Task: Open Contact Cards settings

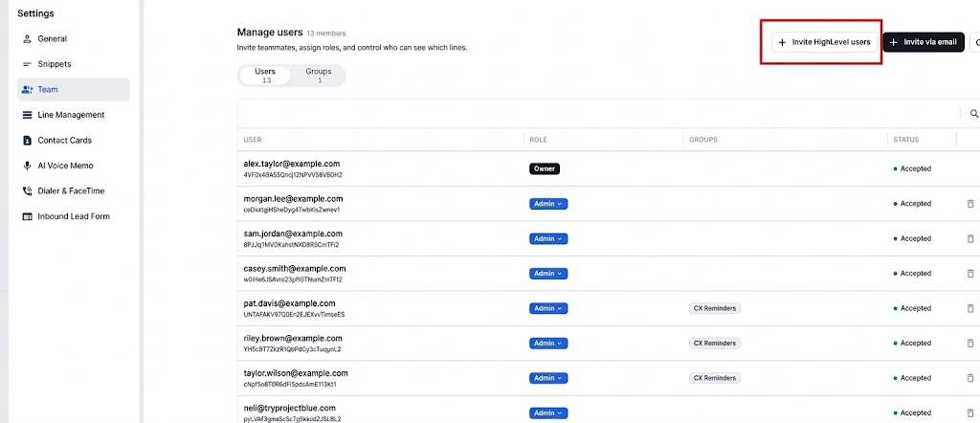Action: click(73, 141)
